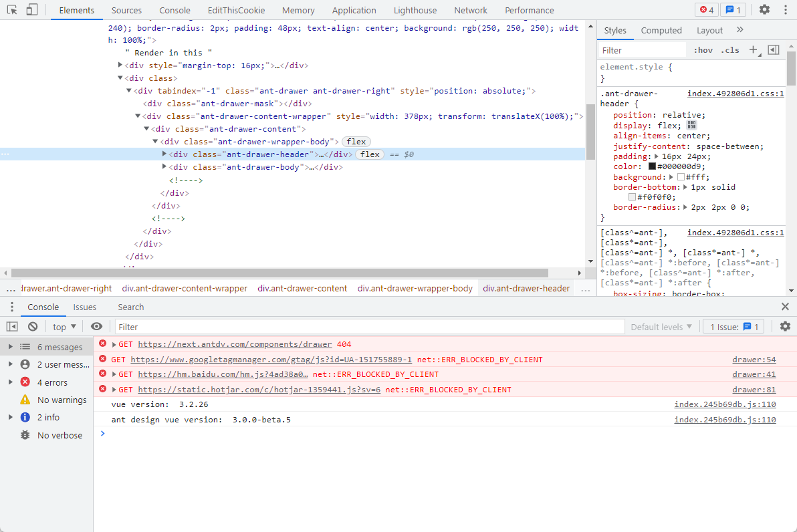Open the DevTools three-dot customize menu
The image size is (797, 532).
tap(785, 9)
